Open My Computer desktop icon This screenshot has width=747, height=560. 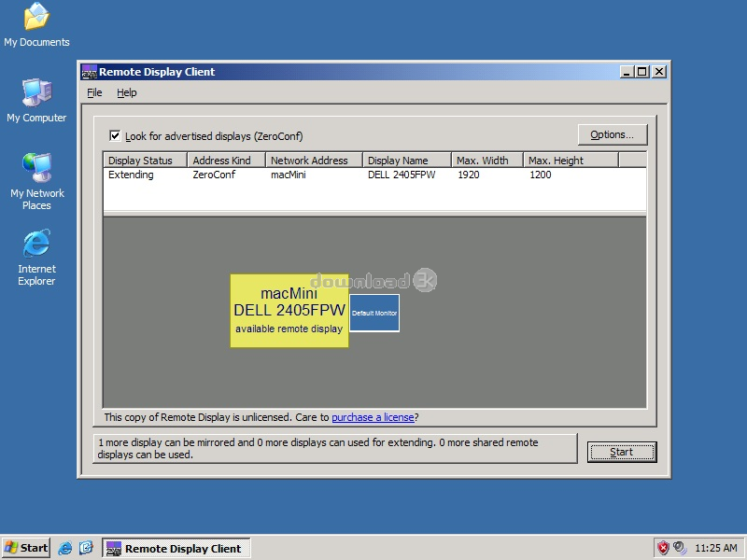[x=36, y=101]
